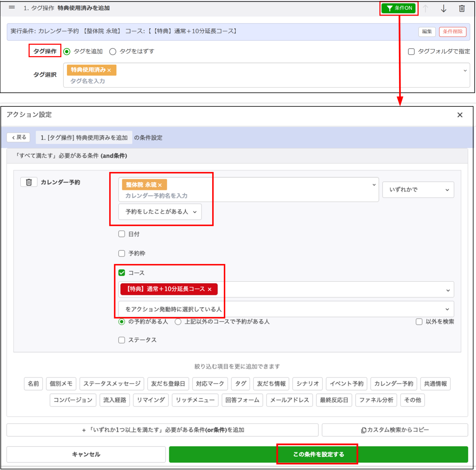Remove the 特典使用済み tag chip
The image size is (476, 470).
pyautogui.click(x=110, y=70)
